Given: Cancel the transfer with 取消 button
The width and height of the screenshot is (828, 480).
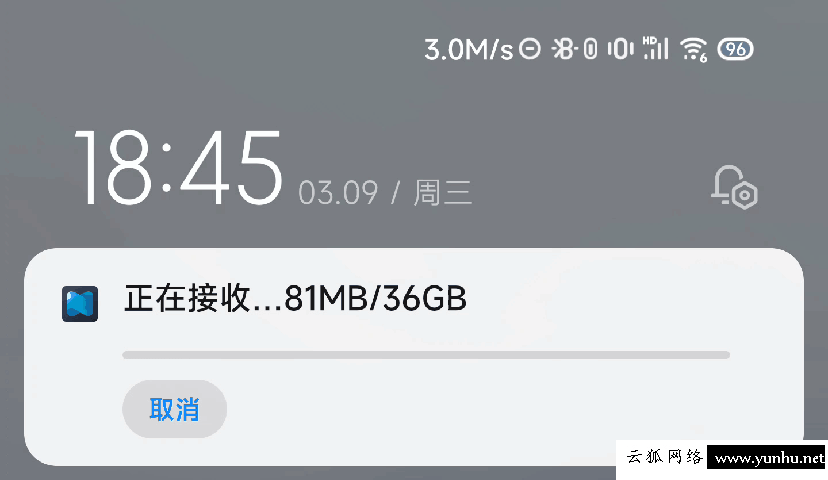Looking at the screenshot, I should tap(174, 409).
